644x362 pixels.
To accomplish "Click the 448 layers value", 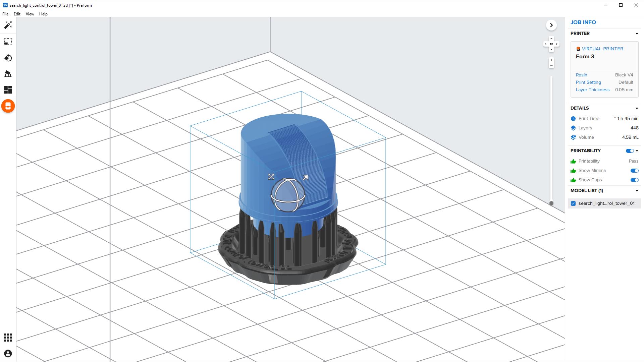I will 634,128.
